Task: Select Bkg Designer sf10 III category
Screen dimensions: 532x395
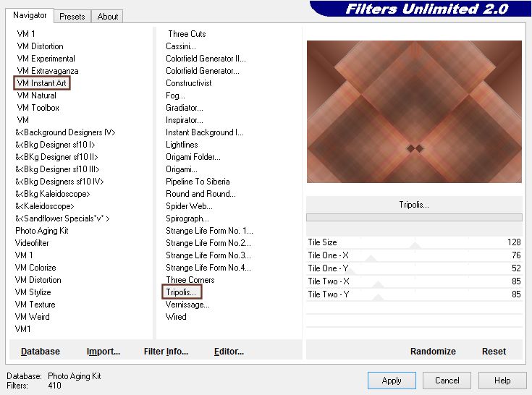Action: click(57, 169)
